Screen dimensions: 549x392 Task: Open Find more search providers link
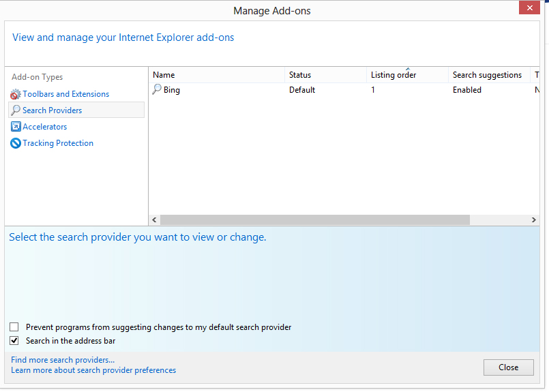pos(63,359)
